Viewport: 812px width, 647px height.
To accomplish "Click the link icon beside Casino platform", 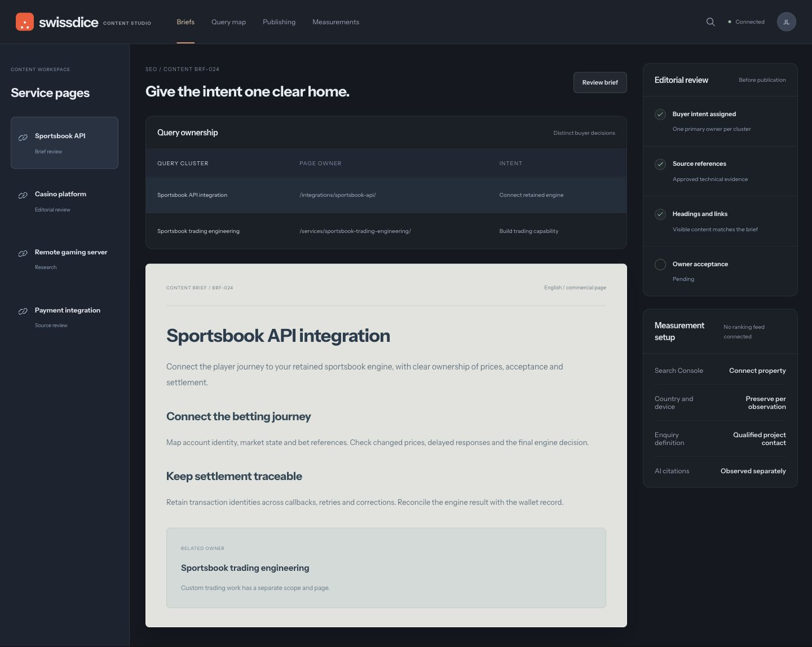I will click(23, 196).
